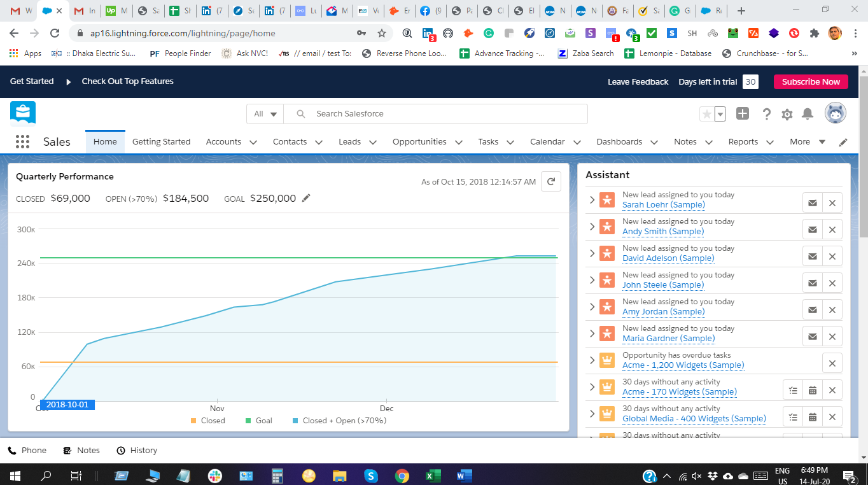This screenshot has width=868, height=485.
Task: Create event for Acme 170 Widgets
Action: click(x=812, y=390)
